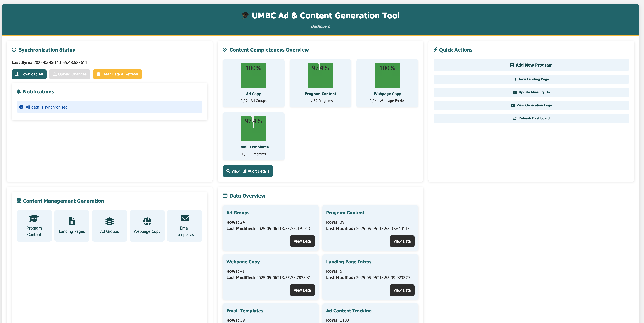View Data for Ad Groups card
The height and width of the screenshot is (323, 644).
[302, 241]
